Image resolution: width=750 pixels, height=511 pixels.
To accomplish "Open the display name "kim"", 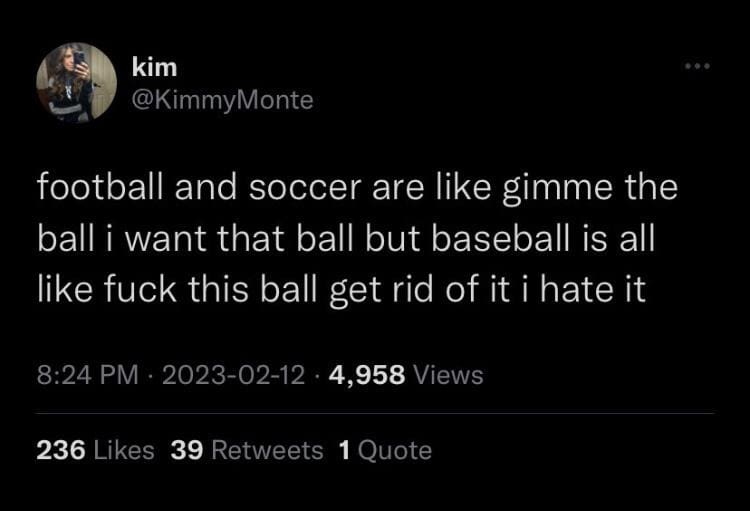I will (154, 67).
